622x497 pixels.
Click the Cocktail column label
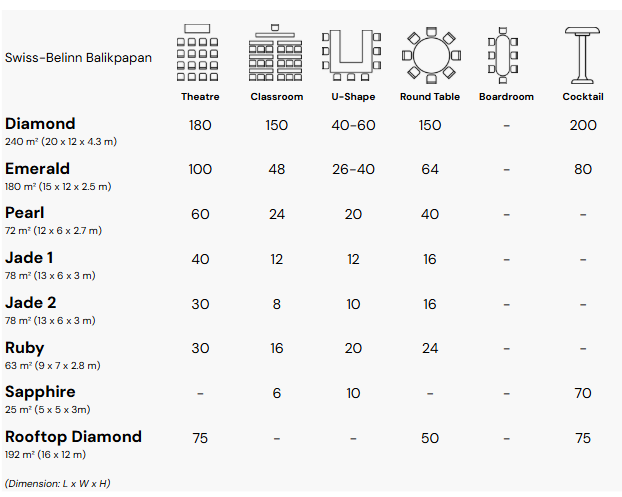tap(583, 97)
